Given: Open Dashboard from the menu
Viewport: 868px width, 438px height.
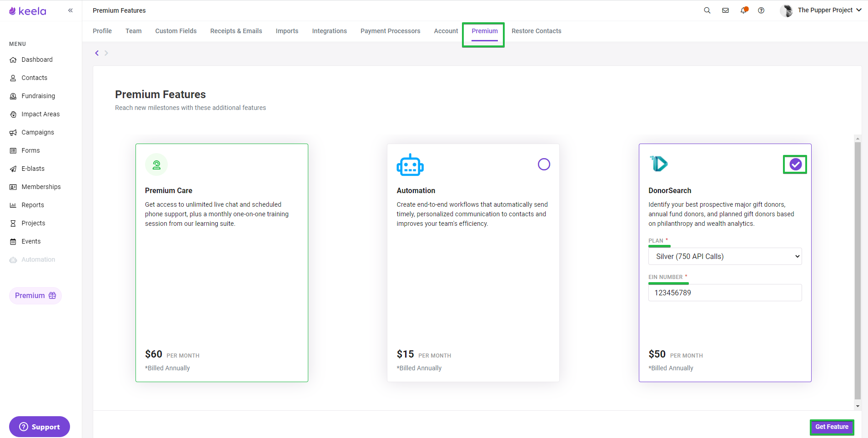Looking at the screenshot, I should (x=37, y=60).
